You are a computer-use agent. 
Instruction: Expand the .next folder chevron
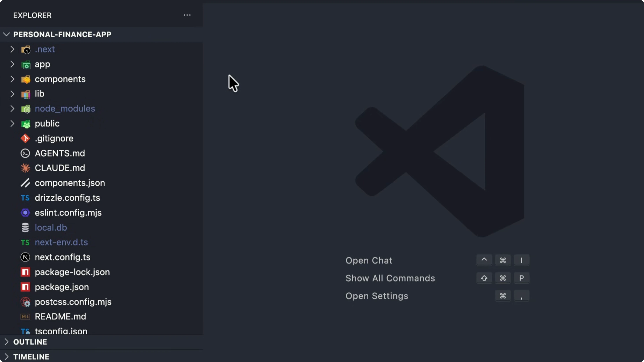12,49
